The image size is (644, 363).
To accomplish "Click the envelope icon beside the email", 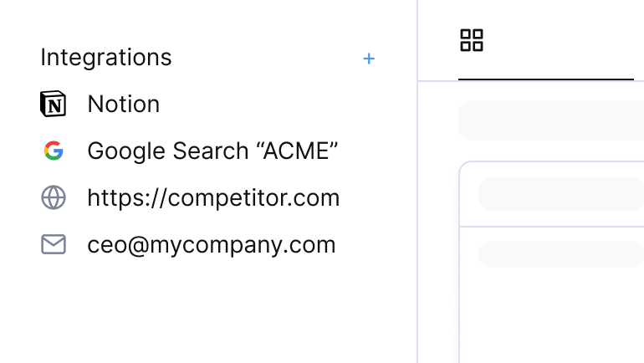I will (53, 245).
